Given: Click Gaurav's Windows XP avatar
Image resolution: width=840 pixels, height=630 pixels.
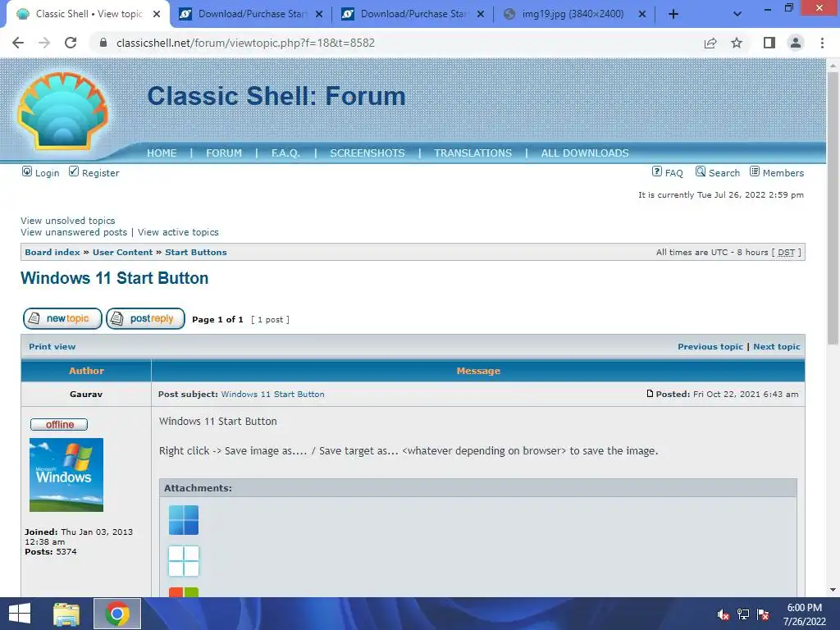Looking at the screenshot, I should (66, 475).
